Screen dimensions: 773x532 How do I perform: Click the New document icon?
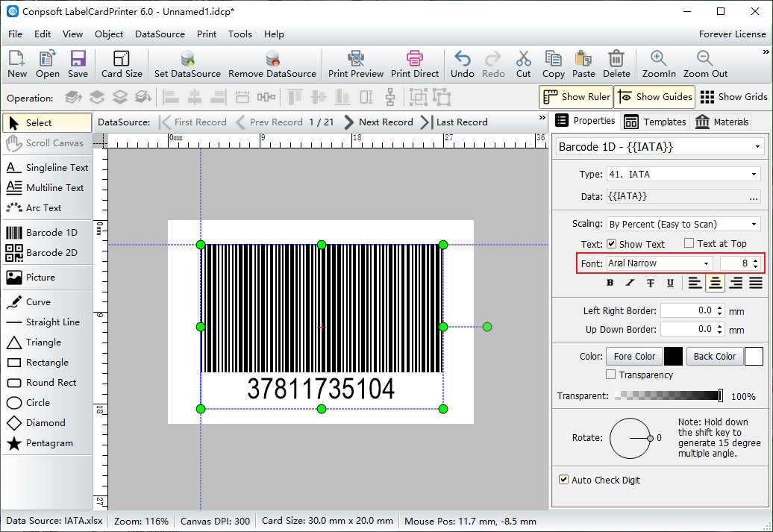click(x=16, y=64)
